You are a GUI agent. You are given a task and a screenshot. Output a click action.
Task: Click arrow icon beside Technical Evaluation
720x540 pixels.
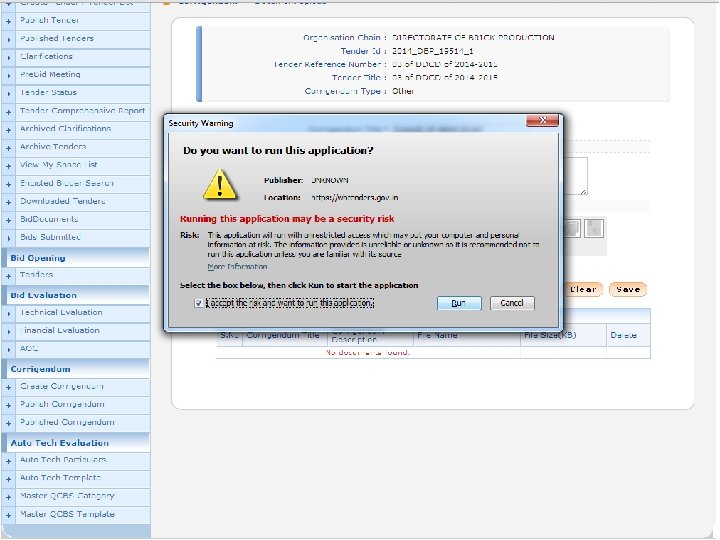tap(8, 313)
